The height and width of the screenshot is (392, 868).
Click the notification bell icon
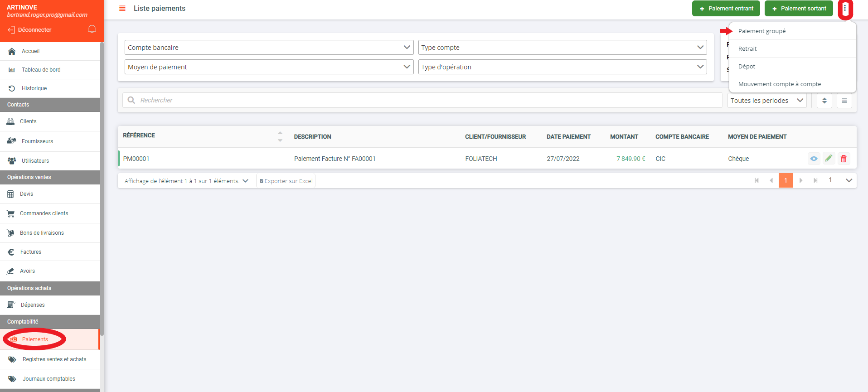click(x=92, y=29)
